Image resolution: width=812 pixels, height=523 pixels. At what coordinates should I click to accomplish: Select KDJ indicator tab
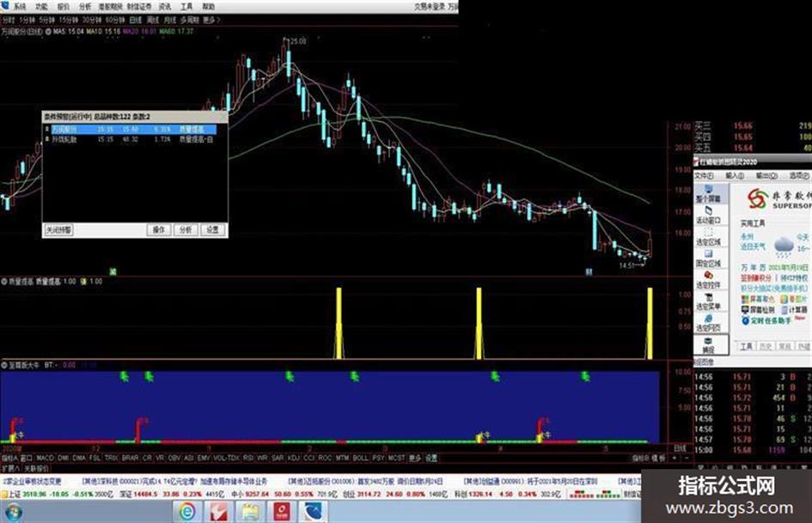click(x=294, y=459)
